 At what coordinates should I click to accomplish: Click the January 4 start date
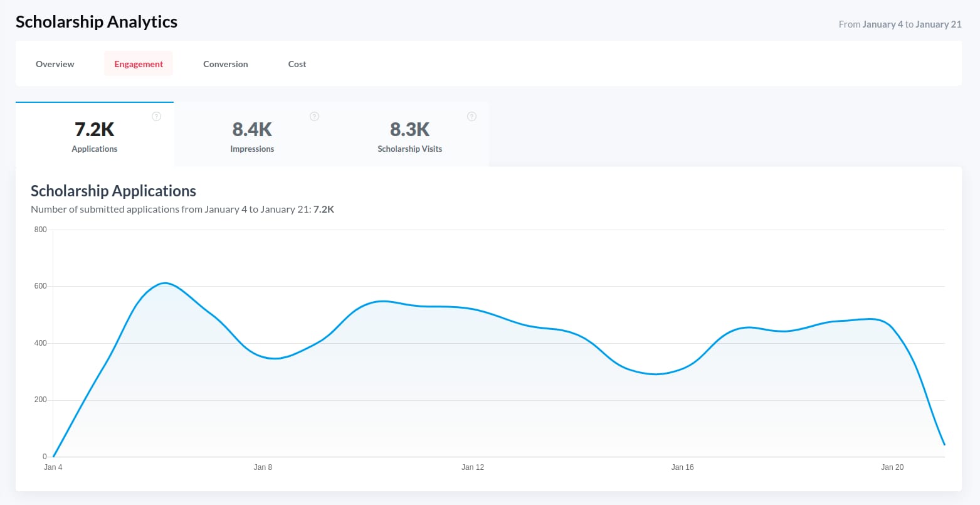(x=883, y=24)
